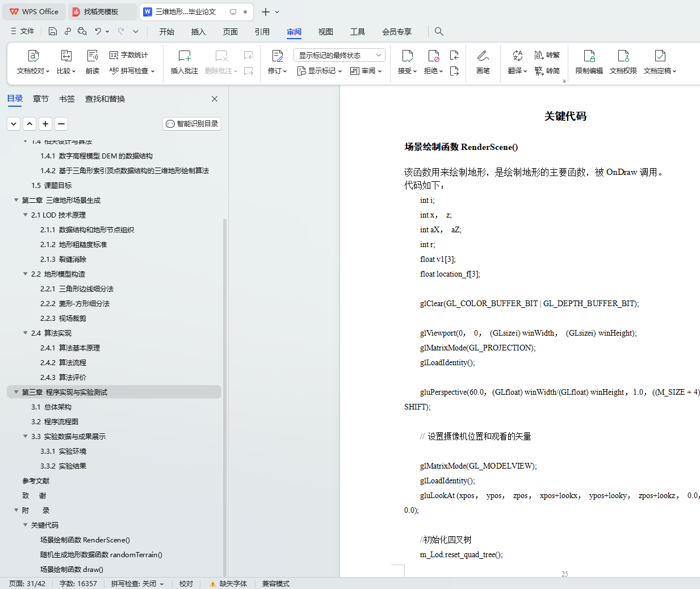The width and height of the screenshot is (700, 589).
Task: Click the 修订 track changes icon
Action: pos(277,56)
